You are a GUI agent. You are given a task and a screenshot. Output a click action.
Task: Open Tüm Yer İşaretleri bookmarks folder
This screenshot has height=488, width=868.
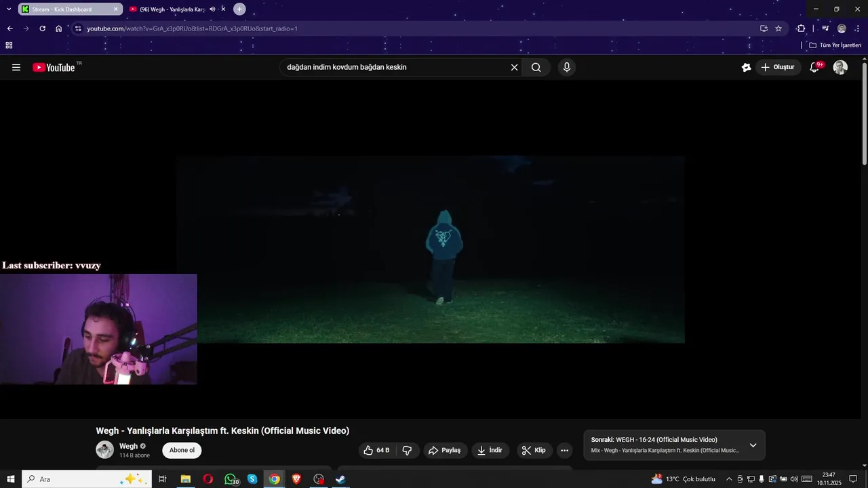[x=835, y=45]
